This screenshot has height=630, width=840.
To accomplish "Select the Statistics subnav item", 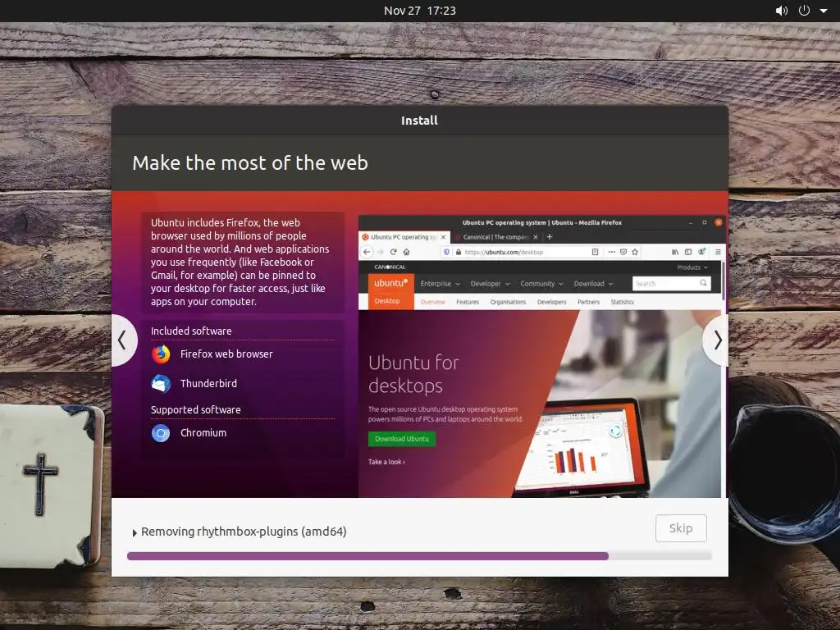I will [x=622, y=302].
